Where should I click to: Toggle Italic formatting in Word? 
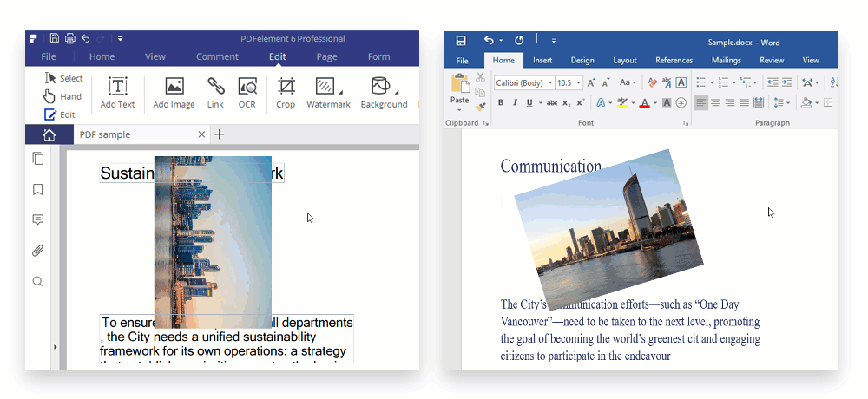point(515,102)
